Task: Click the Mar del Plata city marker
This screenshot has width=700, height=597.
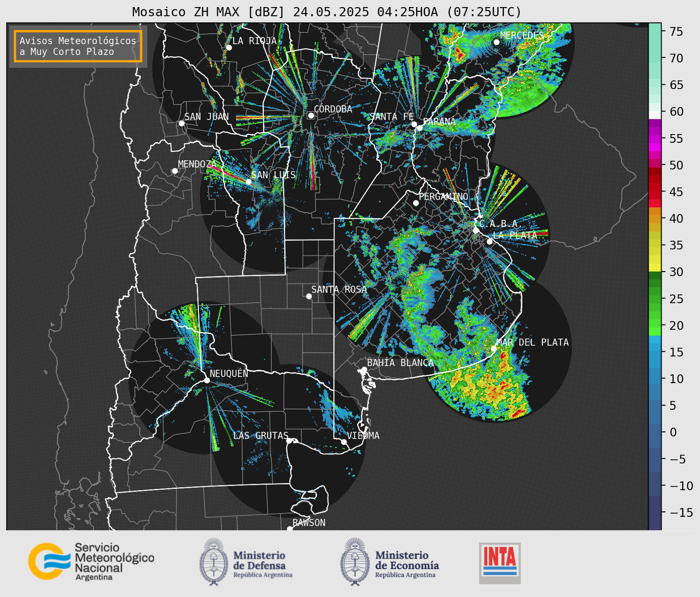Action: pos(494,349)
